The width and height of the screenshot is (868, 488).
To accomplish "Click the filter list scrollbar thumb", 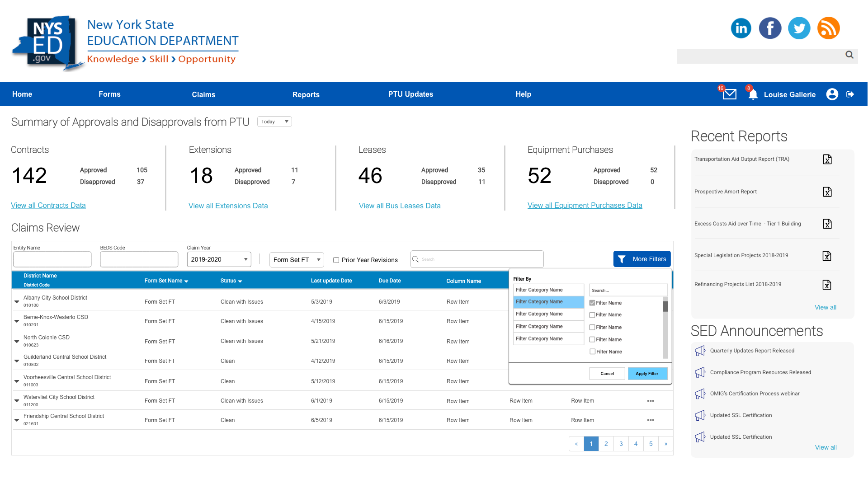I will pyautogui.click(x=665, y=306).
